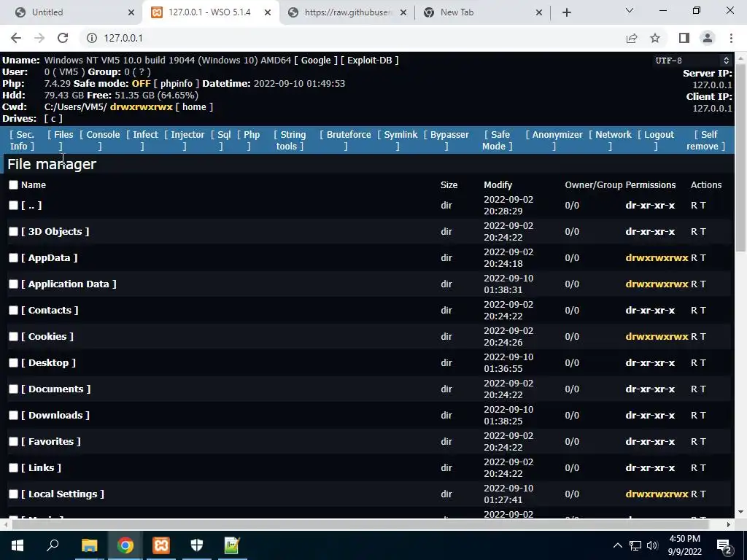Screen dimensions: 747x560
Task: Go to the Sql section
Action: pos(221,141)
